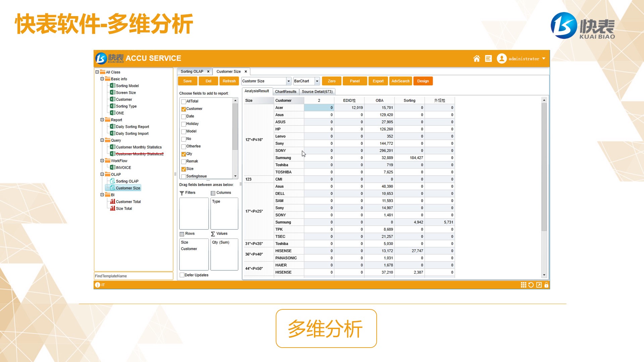Click the Design button
Image resolution: width=644 pixels, height=362 pixels.
423,81
